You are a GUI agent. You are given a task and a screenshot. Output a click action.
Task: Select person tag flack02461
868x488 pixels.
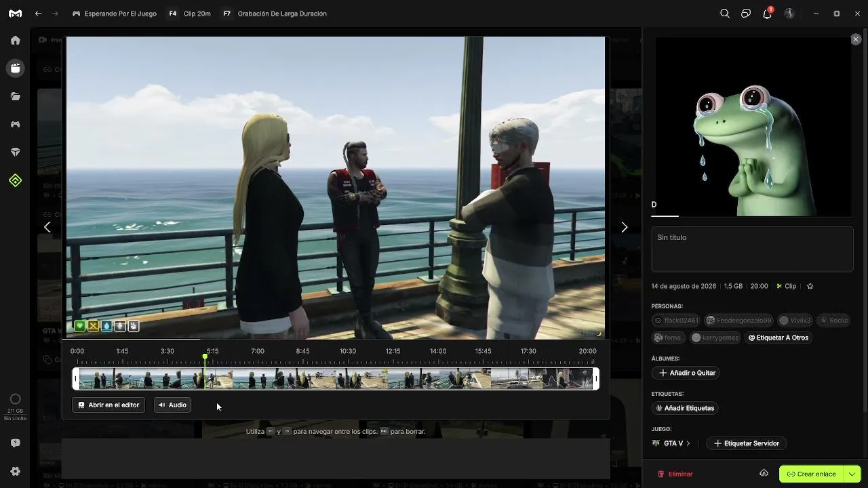pyautogui.click(x=676, y=320)
